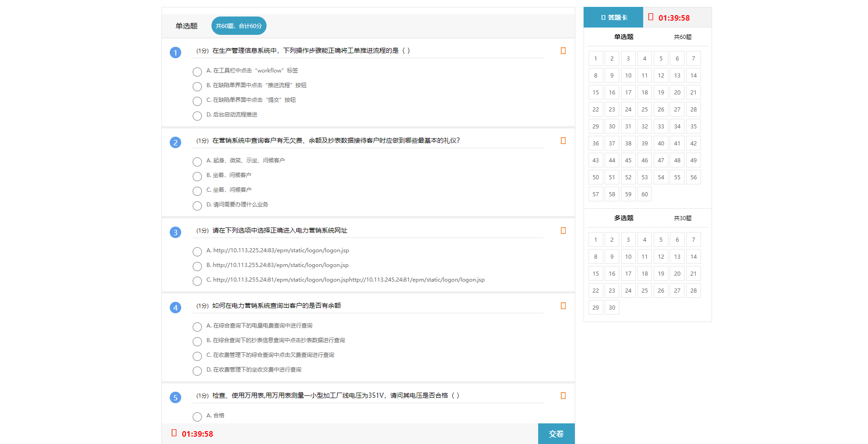Flag question 5 with the bookmark icon
The height and width of the screenshot is (444, 868).
pyautogui.click(x=563, y=396)
